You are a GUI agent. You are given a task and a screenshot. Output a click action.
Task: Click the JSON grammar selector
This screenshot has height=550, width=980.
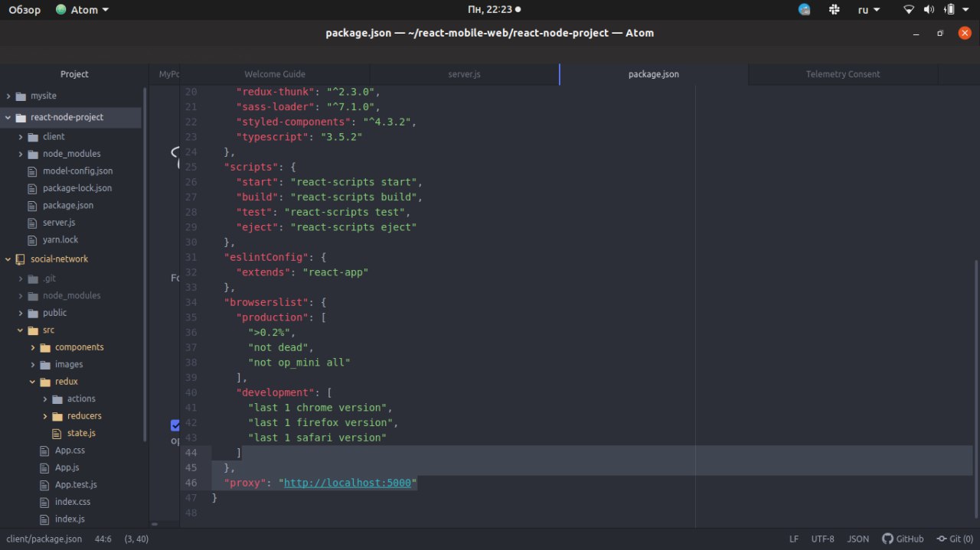pos(857,539)
